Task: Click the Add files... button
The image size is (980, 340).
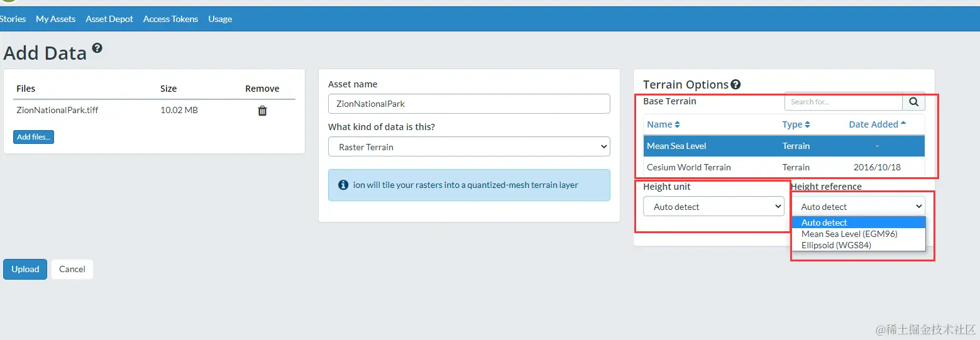Action: [x=33, y=137]
